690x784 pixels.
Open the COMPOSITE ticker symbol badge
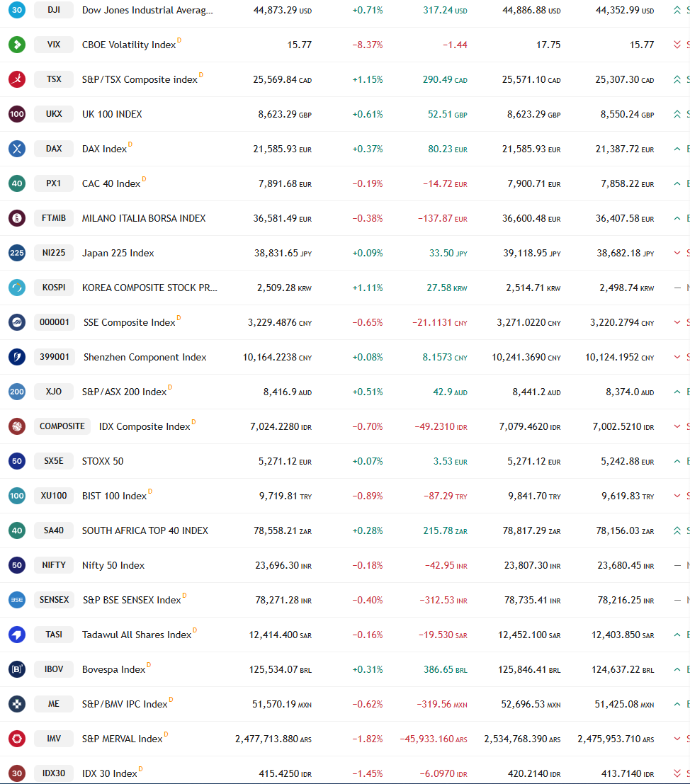(62, 426)
